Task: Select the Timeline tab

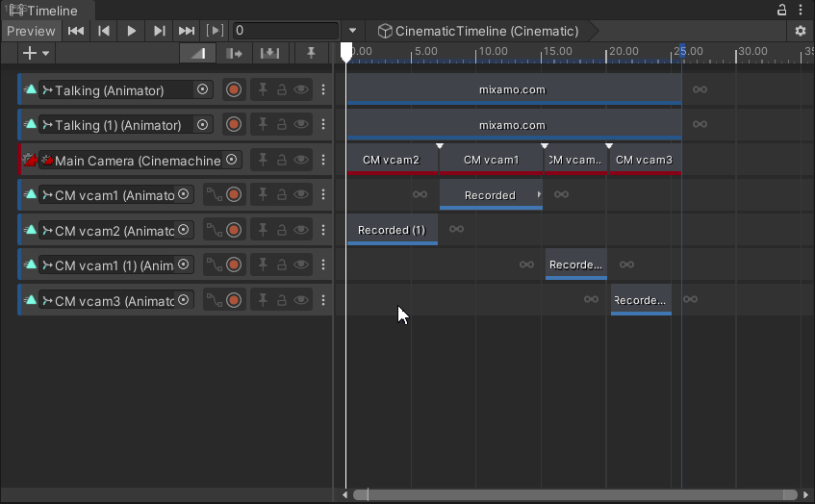Action: [47, 11]
